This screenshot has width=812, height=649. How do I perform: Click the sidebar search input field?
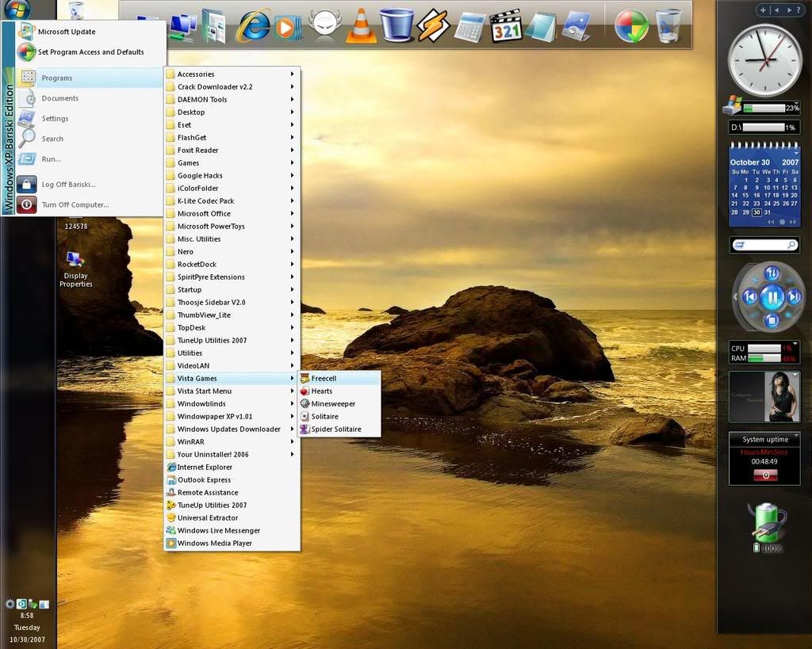764,245
